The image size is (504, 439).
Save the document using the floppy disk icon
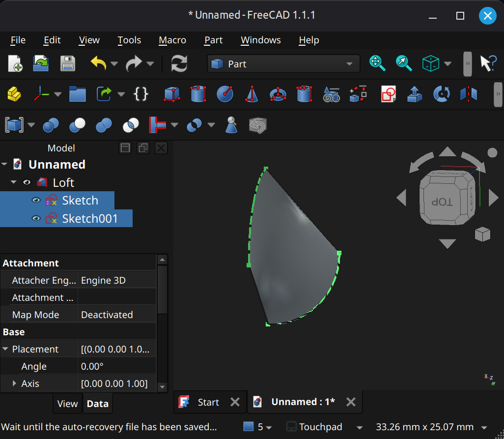[x=67, y=63]
